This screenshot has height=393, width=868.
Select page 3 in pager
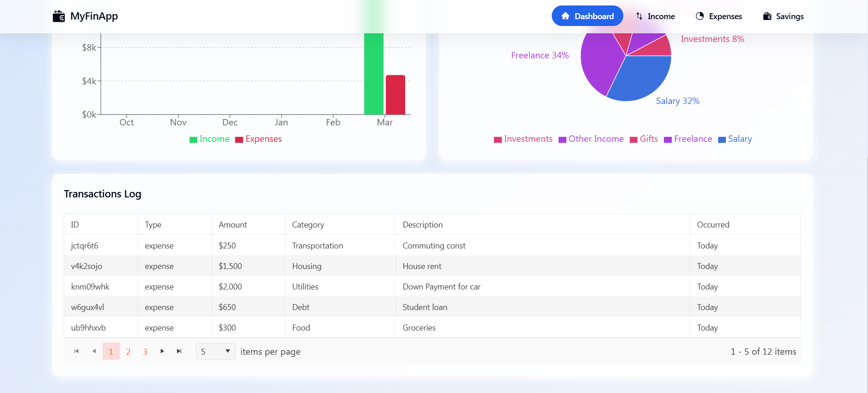[x=145, y=352]
